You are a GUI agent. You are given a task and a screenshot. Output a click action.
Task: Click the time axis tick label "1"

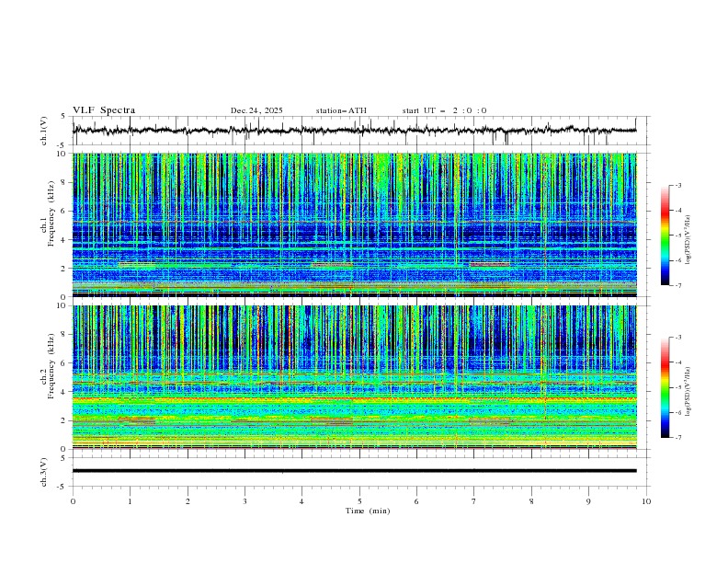tap(130, 501)
